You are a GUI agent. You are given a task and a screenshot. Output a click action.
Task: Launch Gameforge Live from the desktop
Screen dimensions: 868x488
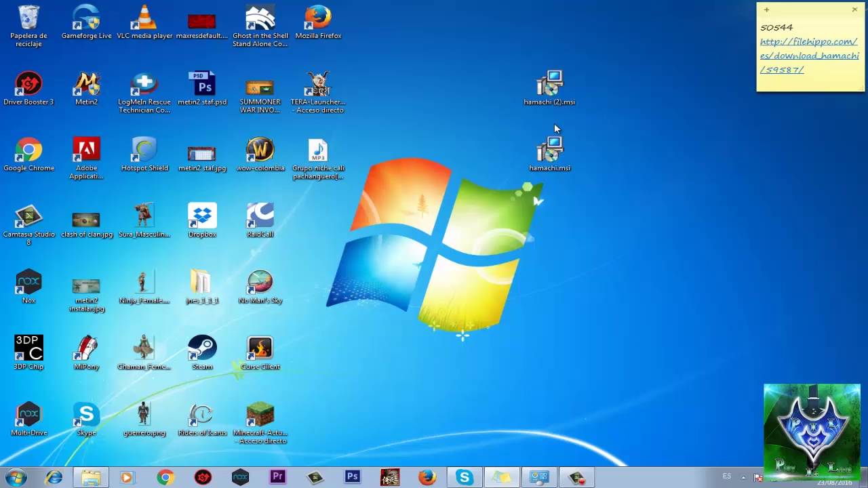[x=86, y=22]
